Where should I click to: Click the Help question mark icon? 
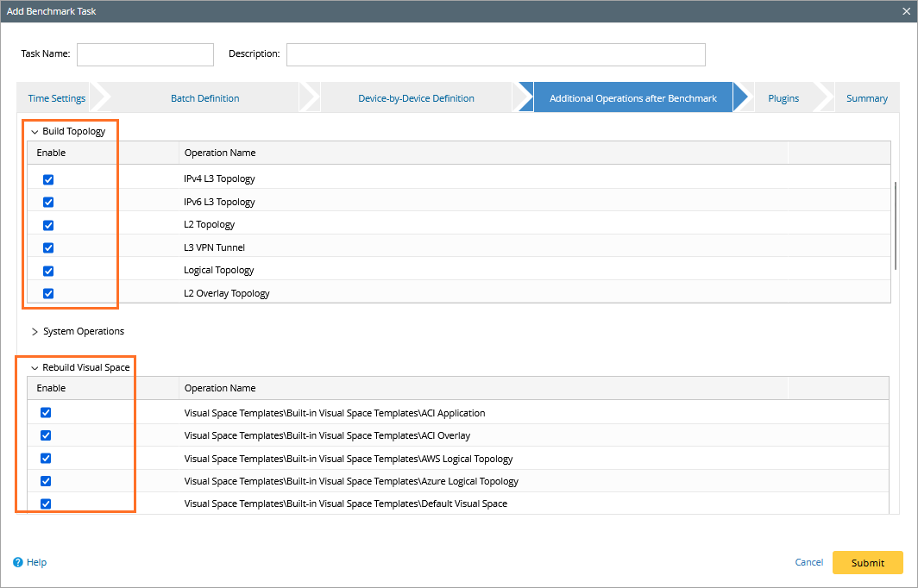pyautogui.click(x=18, y=562)
